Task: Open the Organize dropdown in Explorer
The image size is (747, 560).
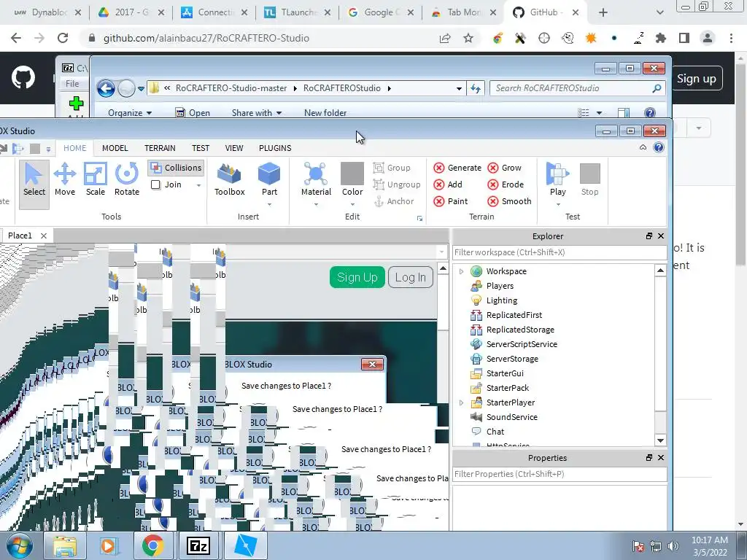Action: tap(130, 113)
